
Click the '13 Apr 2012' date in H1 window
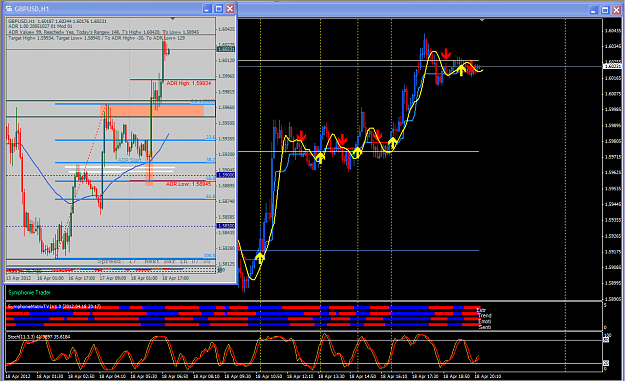[18, 278]
